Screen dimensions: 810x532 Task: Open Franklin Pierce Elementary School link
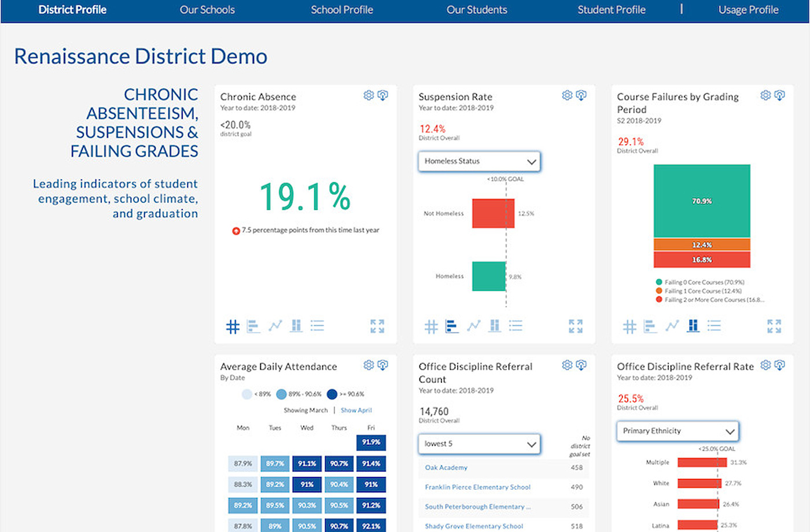pyautogui.click(x=477, y=487)
